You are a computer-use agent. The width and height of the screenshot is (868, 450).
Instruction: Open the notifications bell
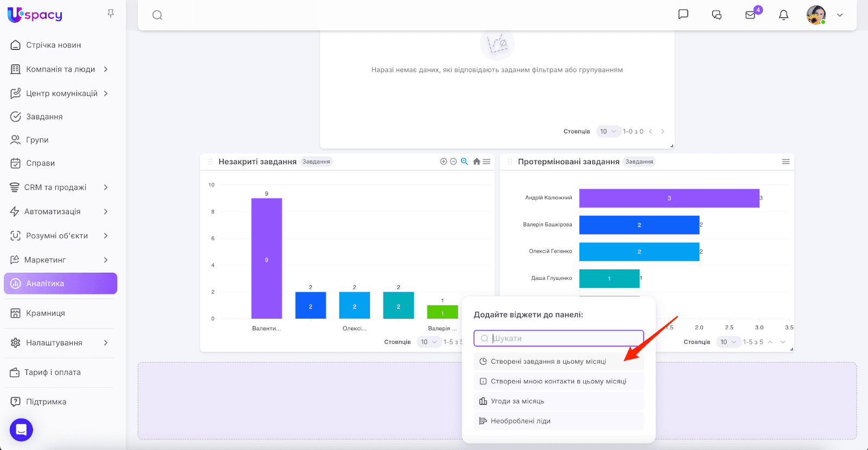[x=783, y=15]
